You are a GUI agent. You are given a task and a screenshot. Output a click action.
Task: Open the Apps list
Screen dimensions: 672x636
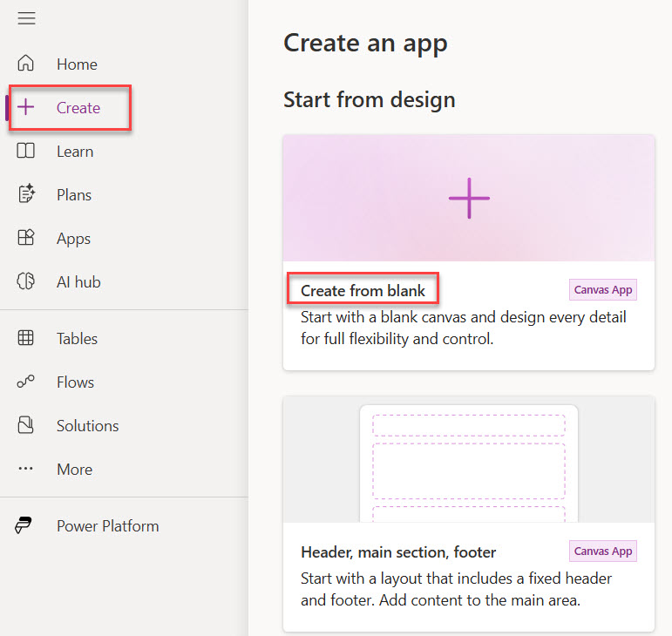(x=74, y=239)
